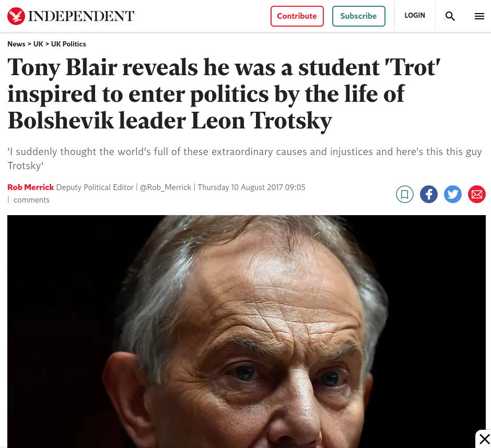This screenshot has width=491, height=448.
Task: Open author Rob Merrick's profile
Action: [x=31, y=187]
